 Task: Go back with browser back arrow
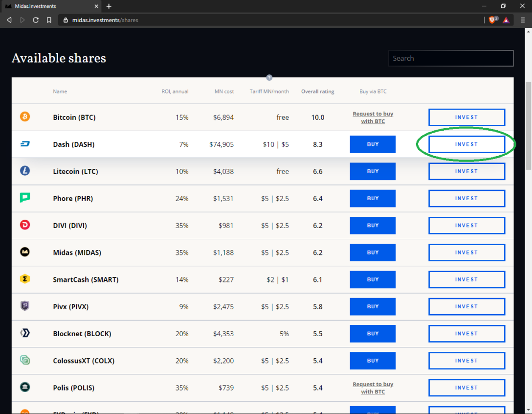tap(9, 20)
